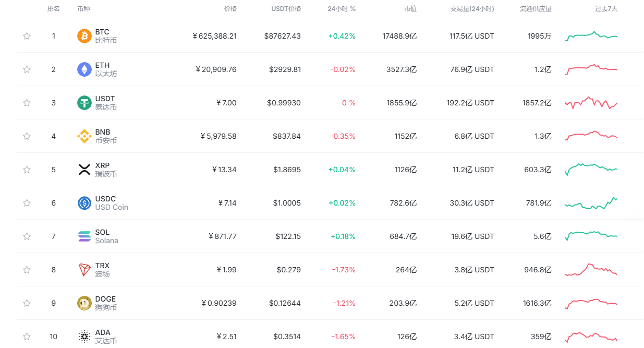The image size is (644, 348).
Task: Open the USDC USD Coin link
Action: pyautogui.click(x=111, y=203)
